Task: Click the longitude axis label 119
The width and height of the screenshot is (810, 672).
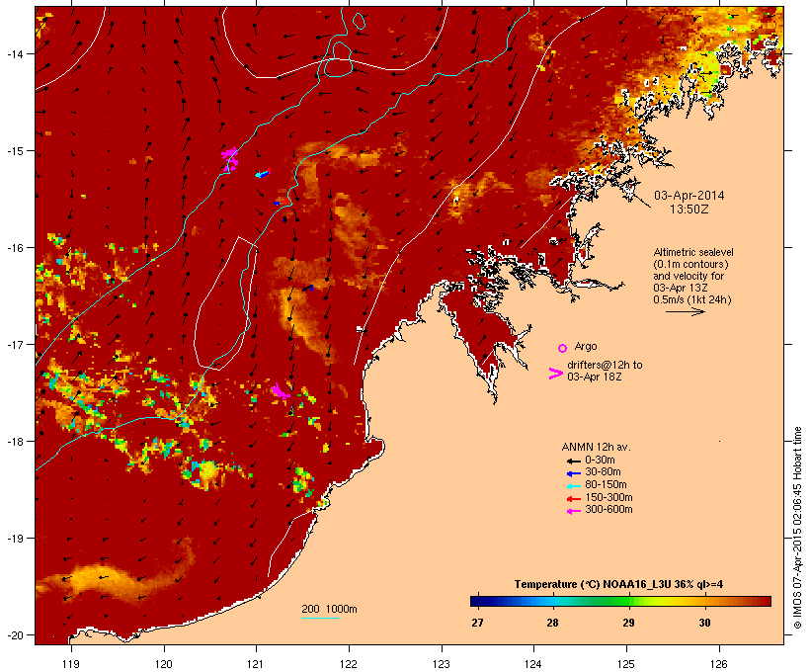Action: pos(71,664)
